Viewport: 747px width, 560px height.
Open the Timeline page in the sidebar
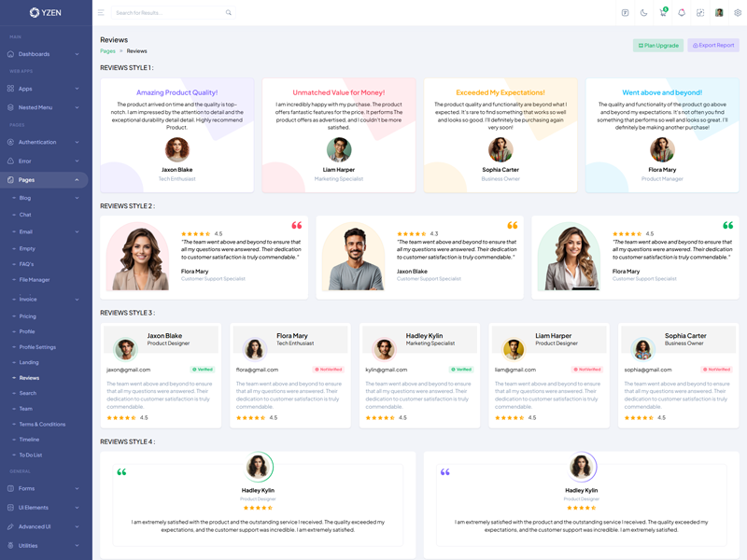click(30, 440)
